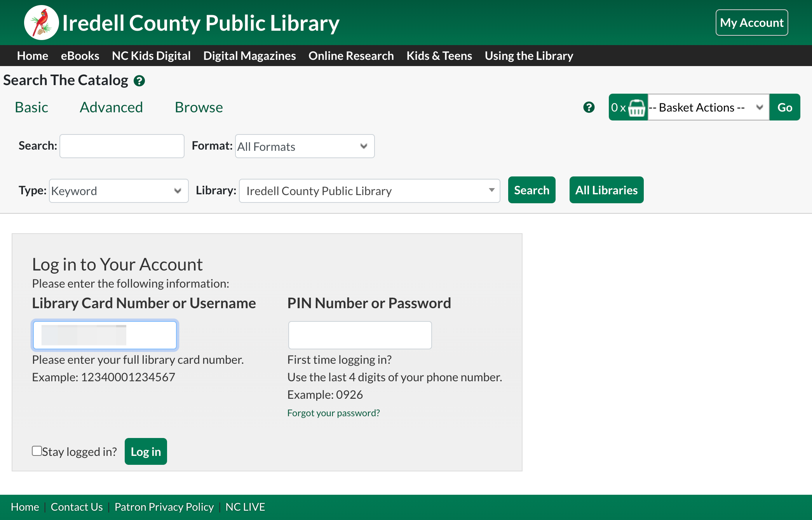
Task: Click the My Account button
Action: [x=752, y=23]
